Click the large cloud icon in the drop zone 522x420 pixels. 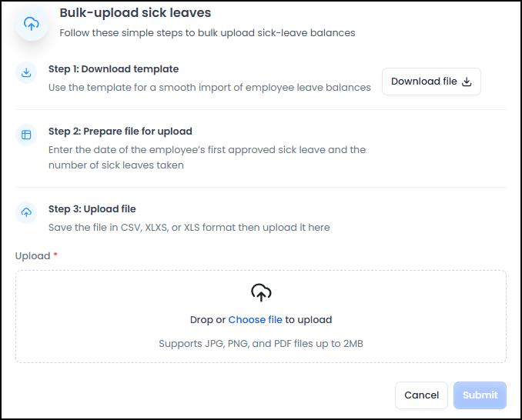261,292
